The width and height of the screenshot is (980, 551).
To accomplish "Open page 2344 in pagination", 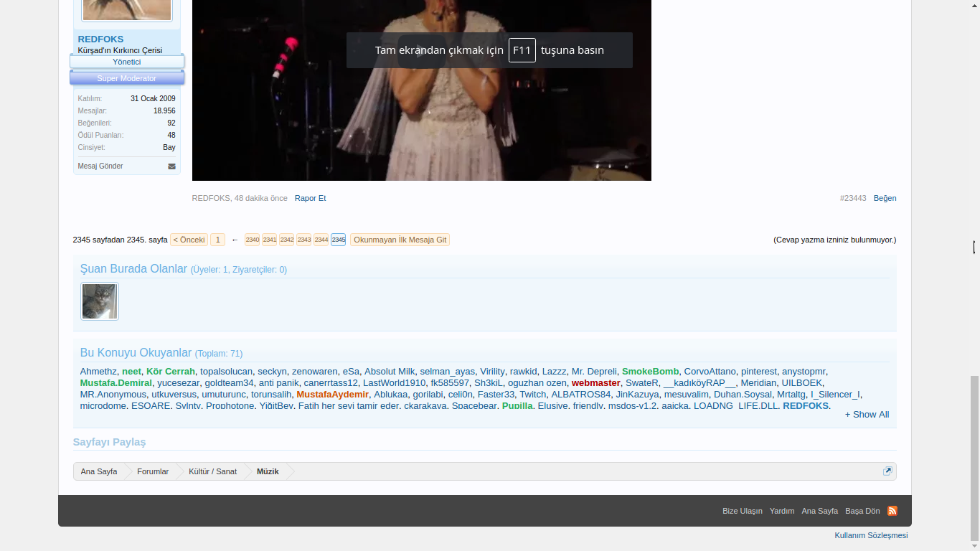I will coord(321,240).
